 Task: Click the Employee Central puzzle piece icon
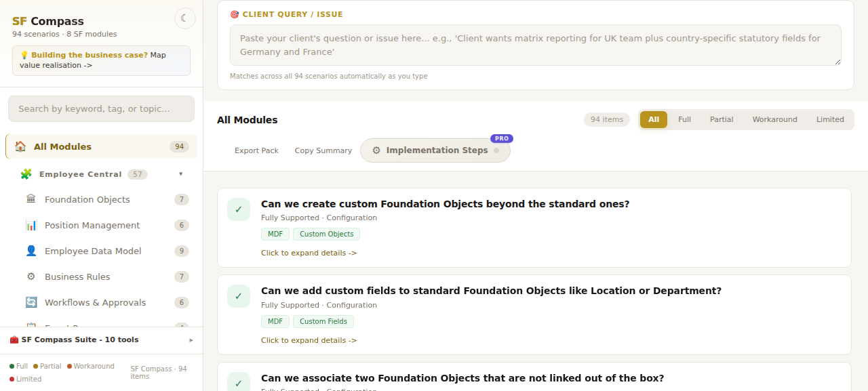coord(26,174)
